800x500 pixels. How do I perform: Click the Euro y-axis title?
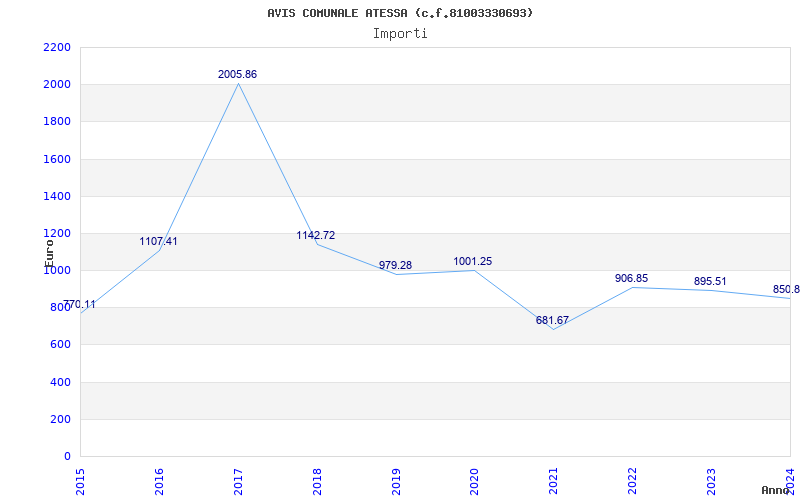coord(49,252)
